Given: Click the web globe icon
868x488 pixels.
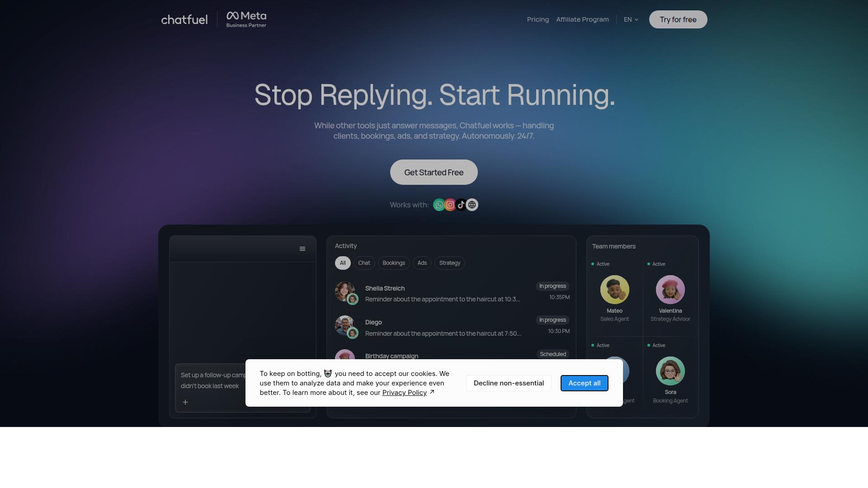Looking at the screenshot, I should coord(472,205).
